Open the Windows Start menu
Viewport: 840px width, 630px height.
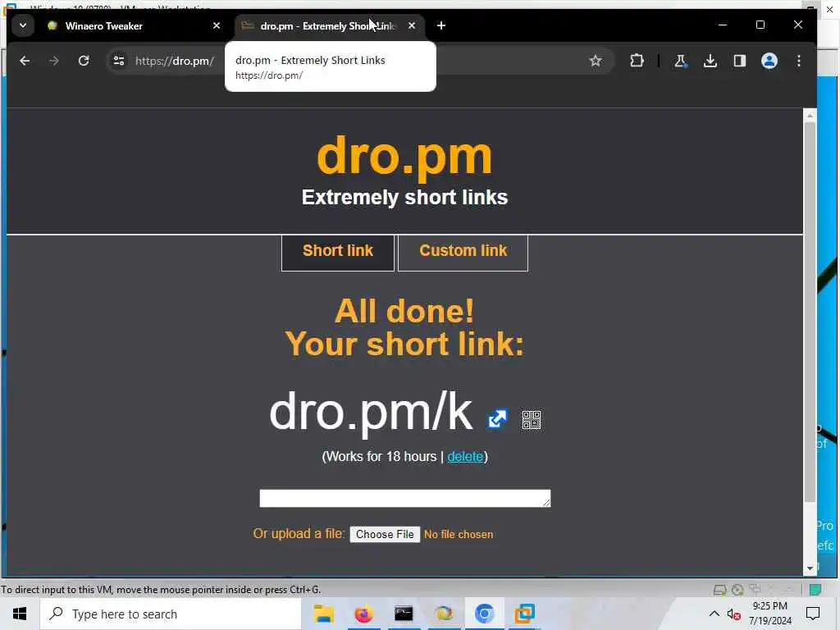point(20,614)
